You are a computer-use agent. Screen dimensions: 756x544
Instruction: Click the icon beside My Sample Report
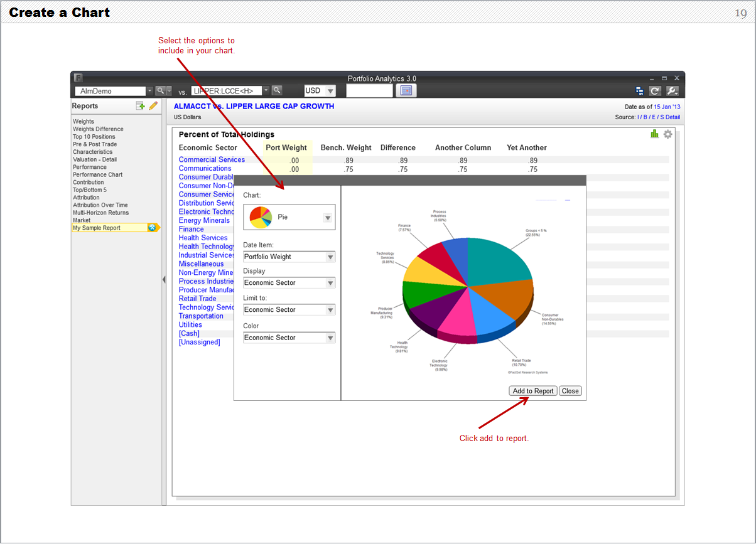152,228
